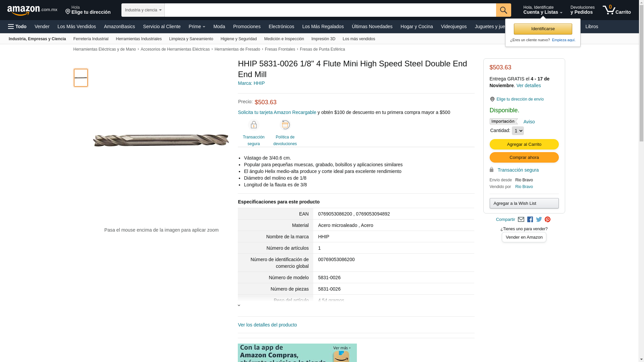Click the Agregar al Carrito button

coord(524,144)
